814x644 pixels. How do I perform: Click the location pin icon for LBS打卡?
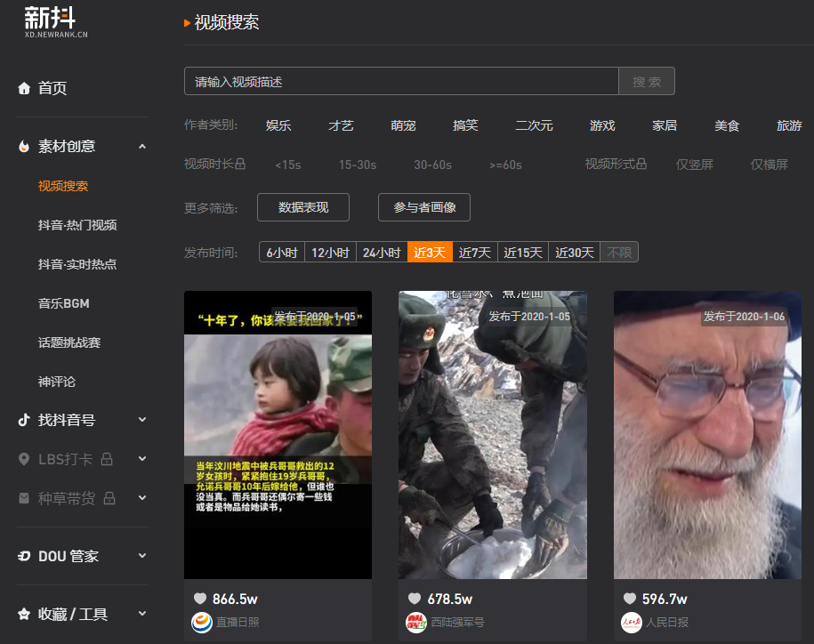coord(25,458)
